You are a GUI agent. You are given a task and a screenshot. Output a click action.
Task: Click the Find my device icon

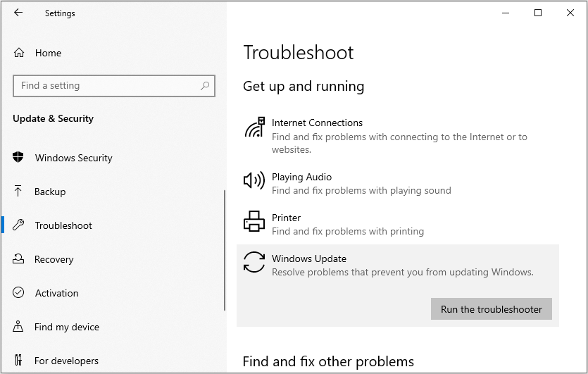18,326
